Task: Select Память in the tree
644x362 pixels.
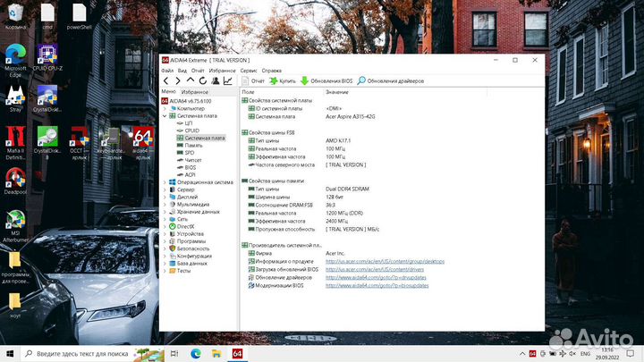Action: [193, 146]
